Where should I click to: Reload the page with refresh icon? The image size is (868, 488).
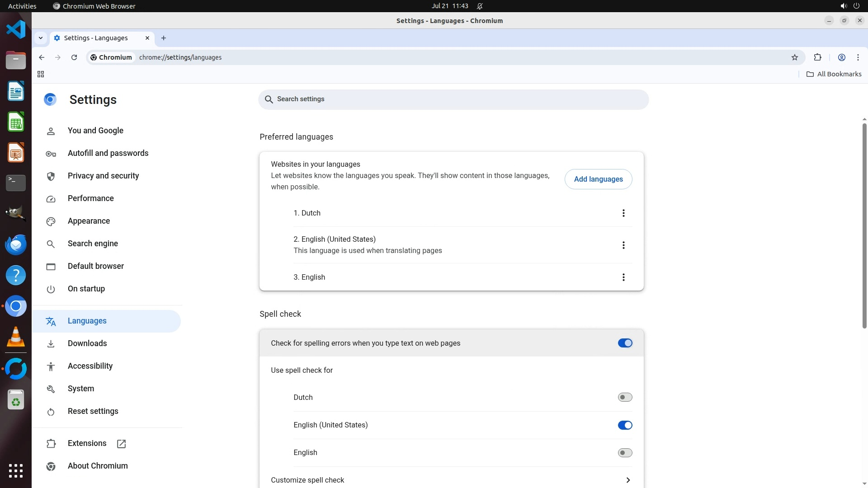[74, 57]
